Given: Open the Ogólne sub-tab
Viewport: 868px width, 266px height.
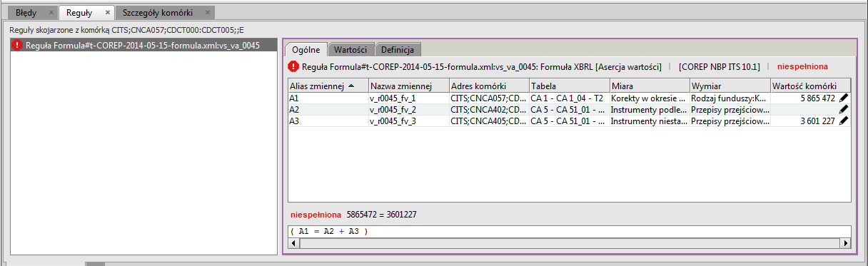Looking at the screenshot, I should pyautogui.click(x=306, y=49).
